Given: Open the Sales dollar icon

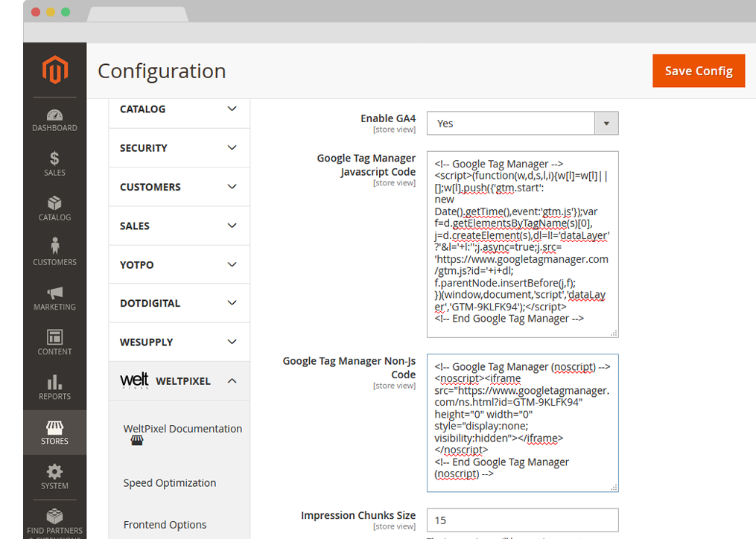Looking at the screenshot, I should [54, 159].
